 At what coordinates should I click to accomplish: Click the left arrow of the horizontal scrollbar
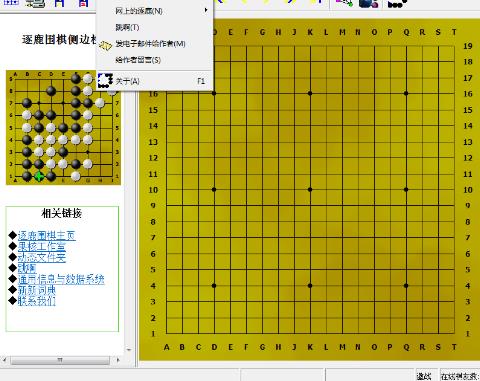tap(4, 360)
